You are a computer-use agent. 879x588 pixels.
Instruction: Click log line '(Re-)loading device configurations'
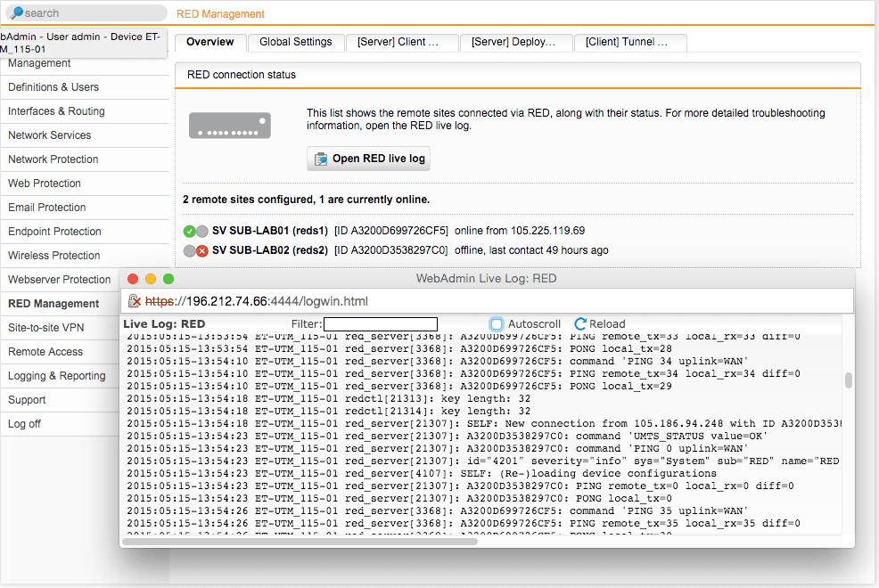(x=422, y=474)
